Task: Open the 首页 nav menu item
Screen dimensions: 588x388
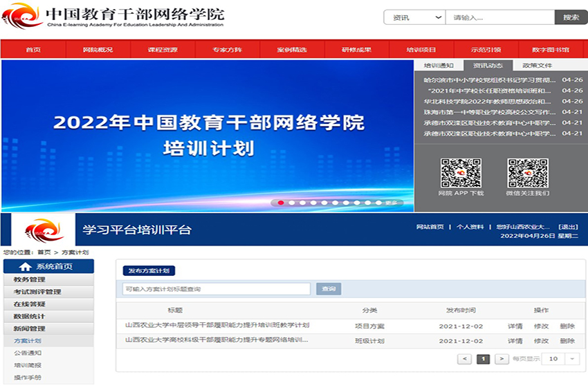Action: pyautogui.click(x=33, y=50)
